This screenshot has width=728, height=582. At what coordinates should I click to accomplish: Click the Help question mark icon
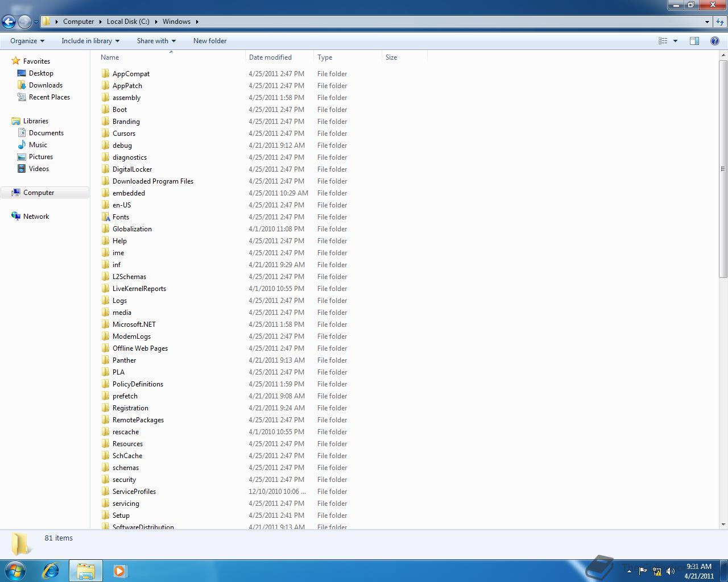[715, 41]
